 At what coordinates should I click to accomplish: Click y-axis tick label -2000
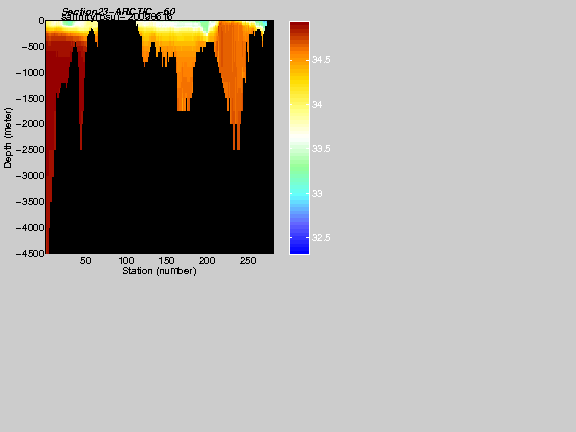tap(30, 124)
